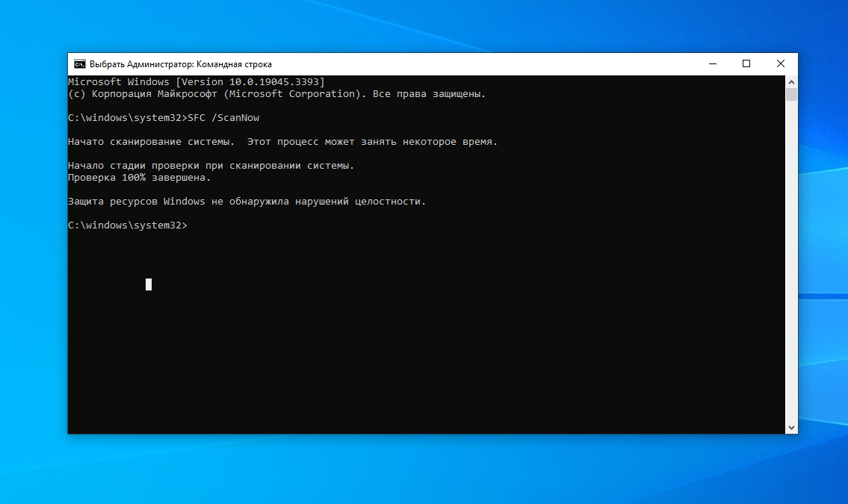Click 'Начато сканирование системы' line
Viewport: 848px width, 504px height.
click(x=283, y=142)
